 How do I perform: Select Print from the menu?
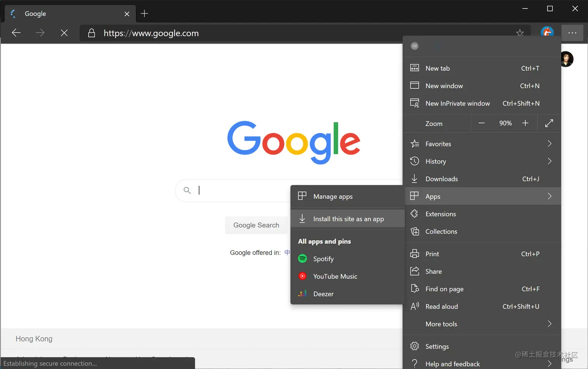pyautogui.click(x=482, y=254)
